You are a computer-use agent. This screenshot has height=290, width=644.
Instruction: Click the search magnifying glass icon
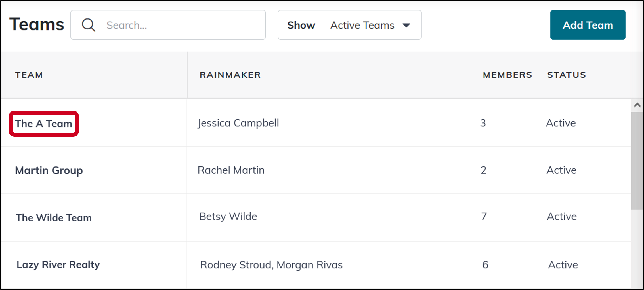(88, 25)
